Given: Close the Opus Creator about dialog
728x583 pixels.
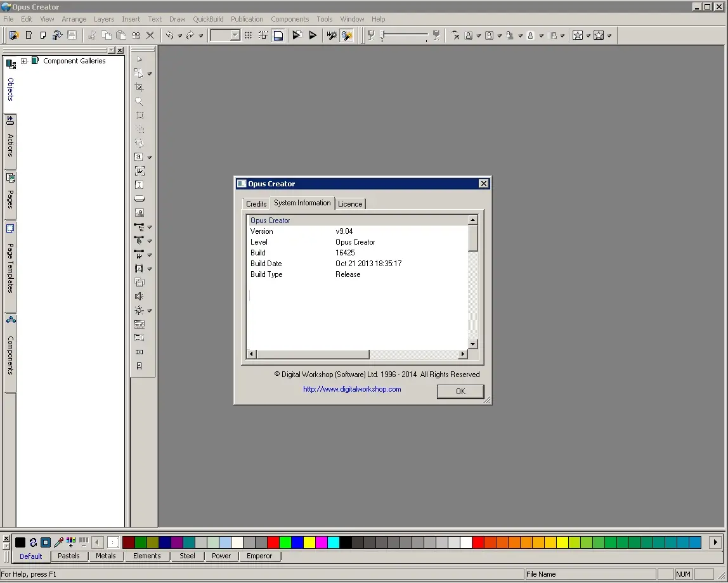Looking at the screenshot, I should click(483, 184).
